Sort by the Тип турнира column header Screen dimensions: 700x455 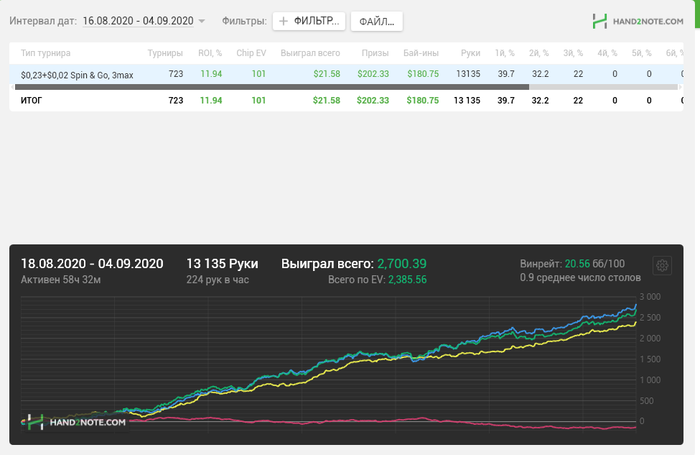46,53
